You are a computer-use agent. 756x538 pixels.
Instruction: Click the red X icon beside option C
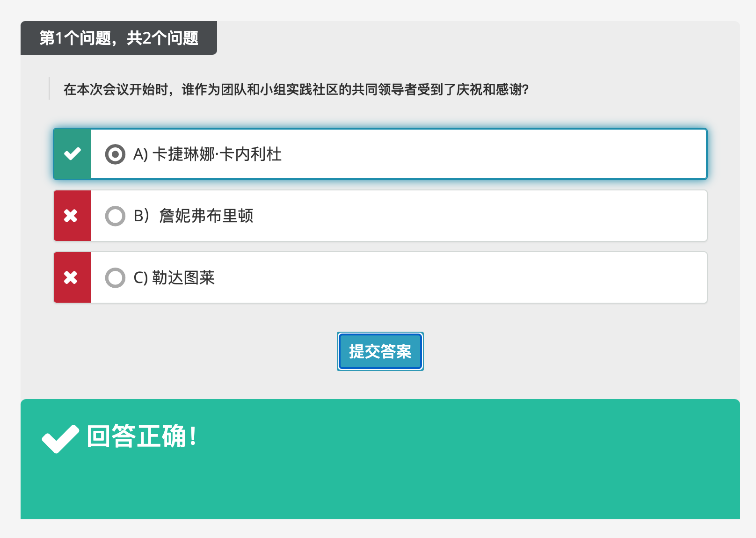click(x=71, y=278)
